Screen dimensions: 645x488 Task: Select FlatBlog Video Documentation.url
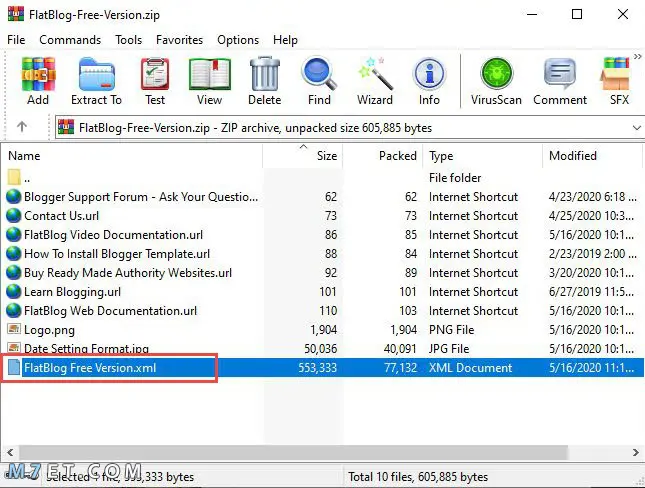[322, 235]
